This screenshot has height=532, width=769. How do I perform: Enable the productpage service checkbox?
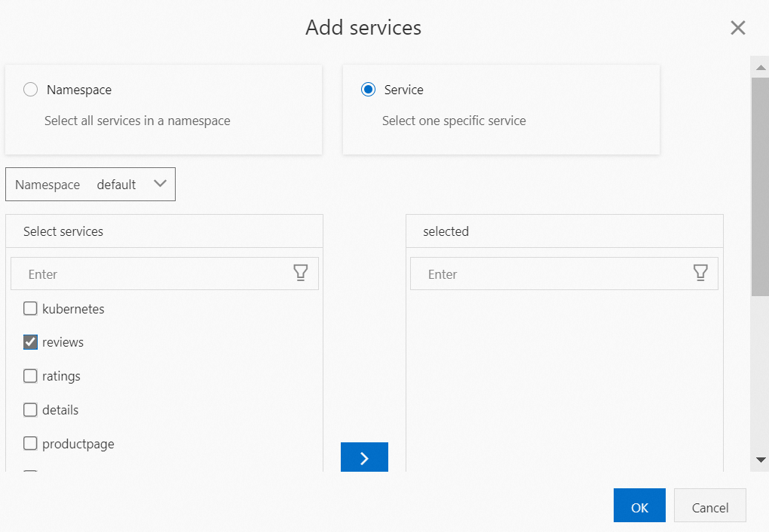coord(30,444)
